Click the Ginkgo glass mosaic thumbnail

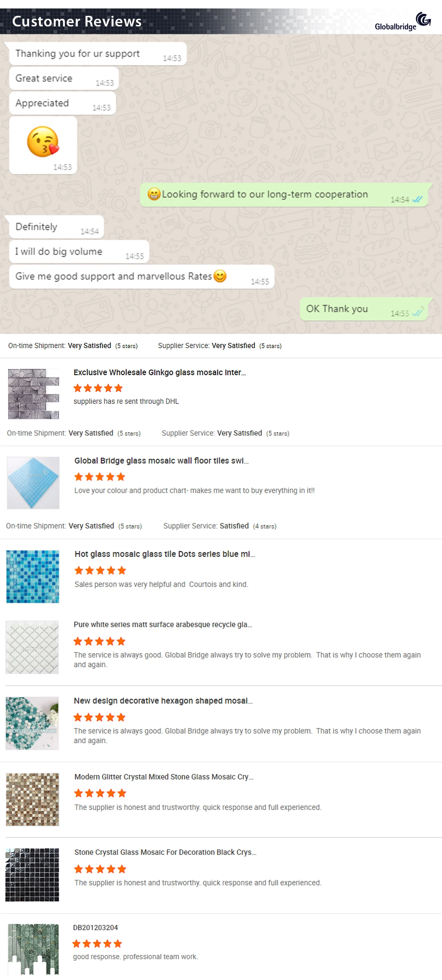click(33, 394)
